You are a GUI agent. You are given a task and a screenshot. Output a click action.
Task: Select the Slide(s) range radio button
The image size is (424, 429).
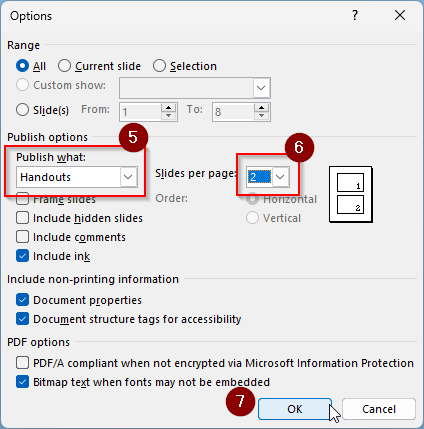[x=22, y=110]
